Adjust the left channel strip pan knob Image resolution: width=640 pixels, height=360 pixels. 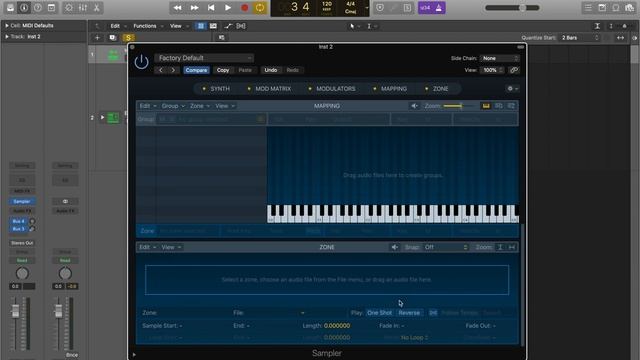[22, 273]
